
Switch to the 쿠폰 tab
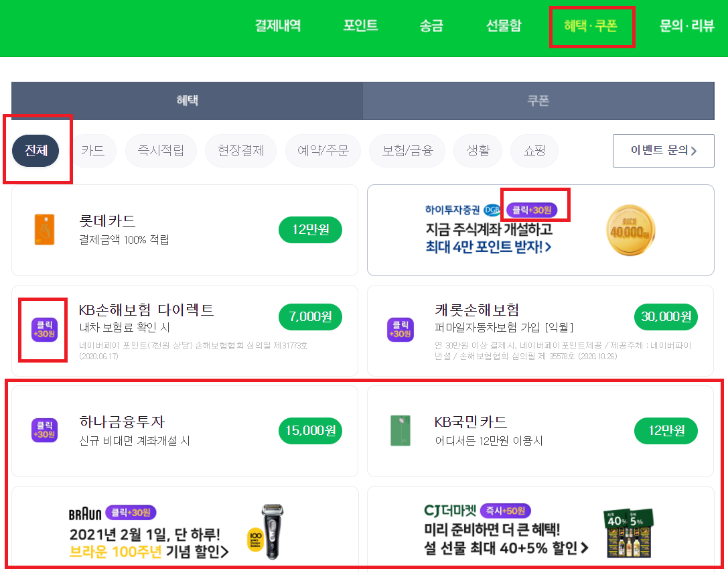540,101
